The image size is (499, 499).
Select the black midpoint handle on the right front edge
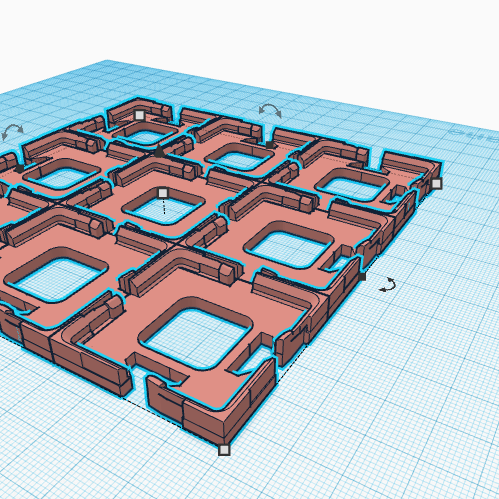(x=363, y=277)
